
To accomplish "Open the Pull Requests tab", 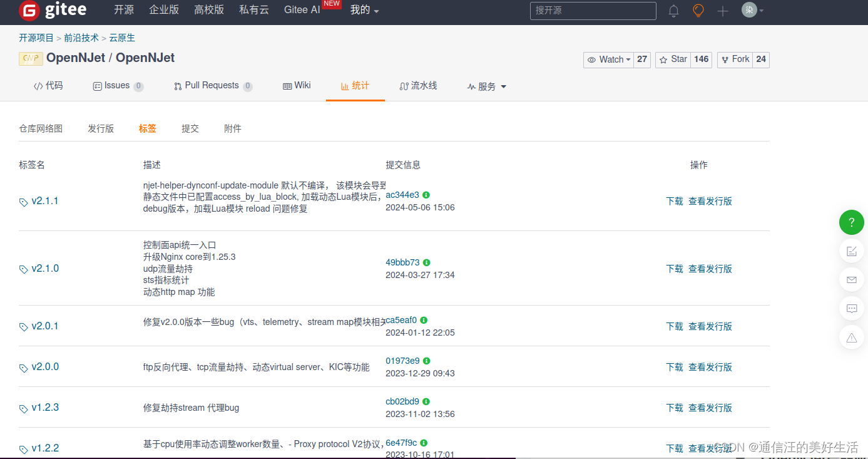I will [213, 86].
